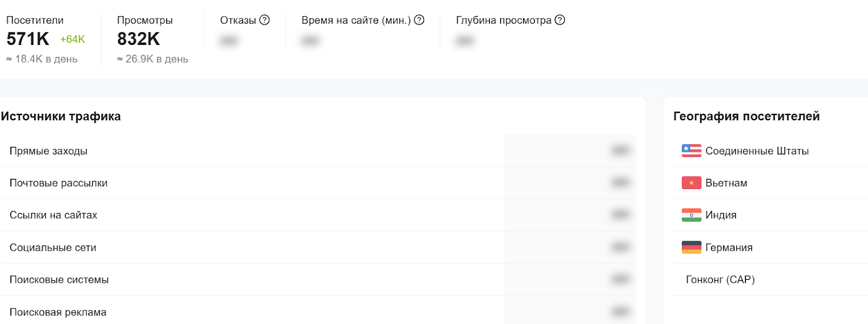Image resolution: width=868 pixels, height=324 pixels.
Task: Click the United States flag icon
Action: 691,151
